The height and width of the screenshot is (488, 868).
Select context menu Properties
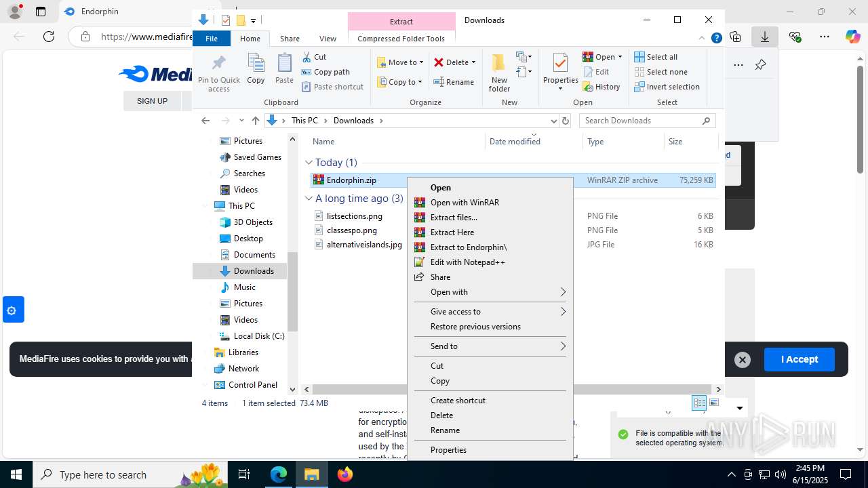(x=490, y=450)
